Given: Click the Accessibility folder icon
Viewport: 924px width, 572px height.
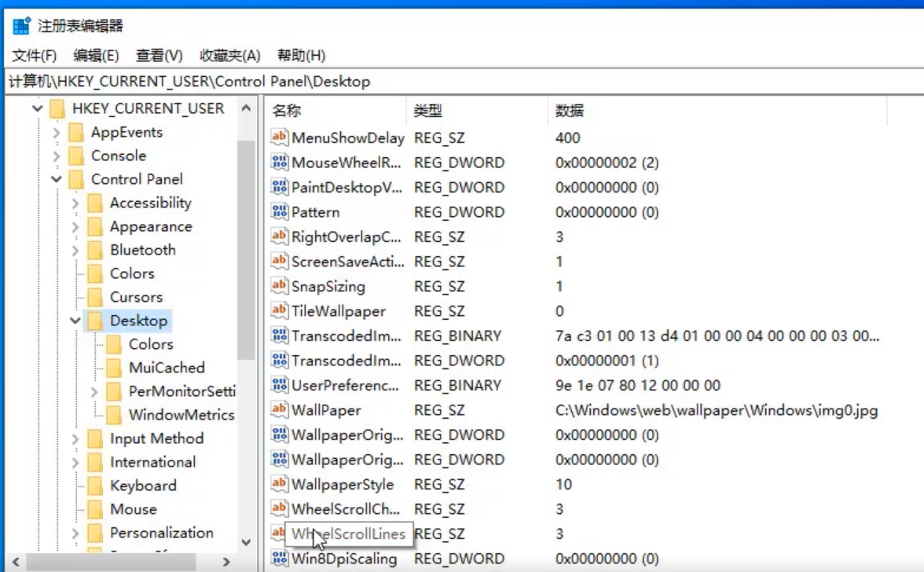Looking at the screenshot, I should tap(95, 203).
